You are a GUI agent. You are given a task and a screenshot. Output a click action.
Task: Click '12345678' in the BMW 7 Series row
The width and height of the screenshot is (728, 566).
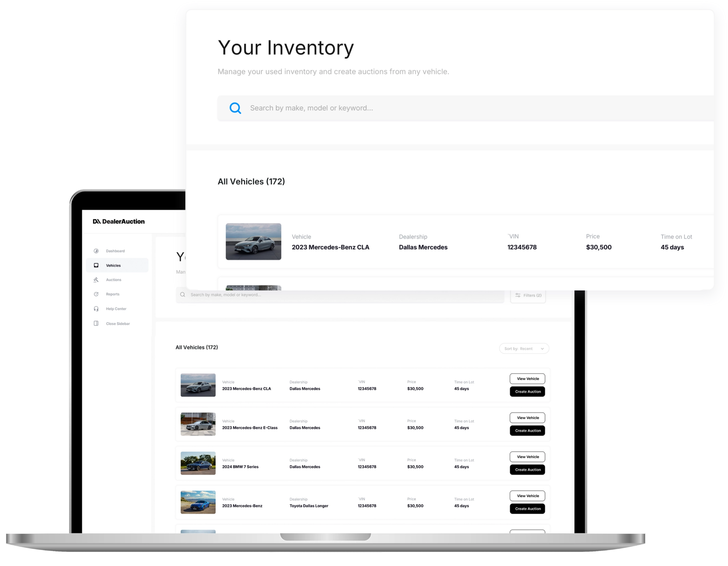tap(367, 467)
